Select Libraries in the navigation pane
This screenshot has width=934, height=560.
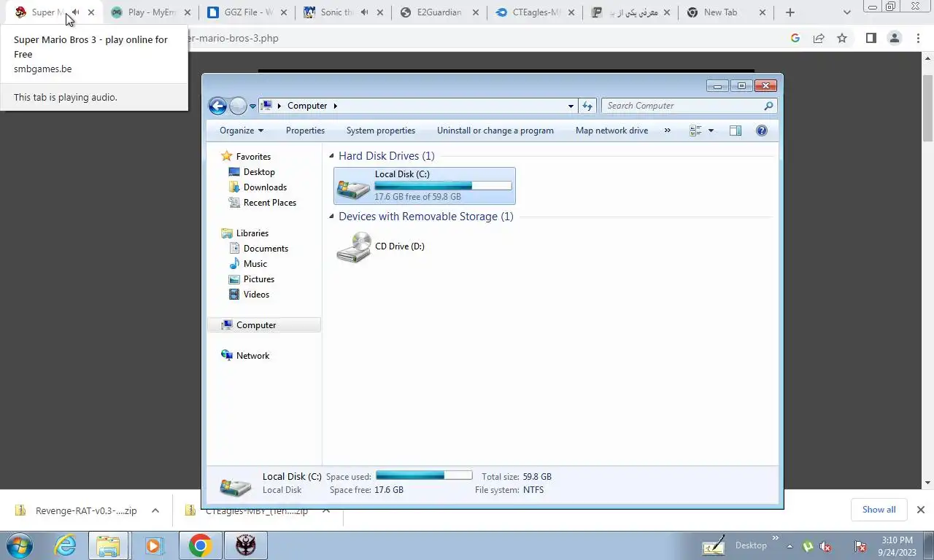click(x=252, y=233)
